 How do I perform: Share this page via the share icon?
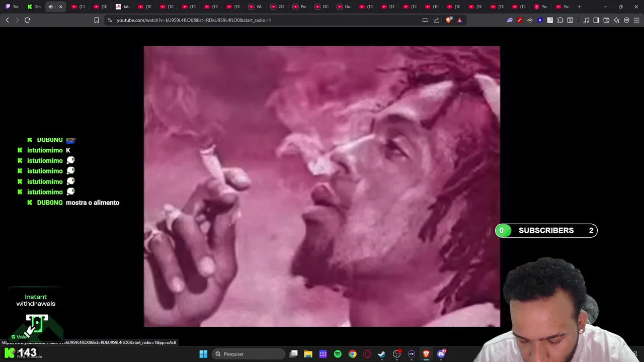click(x=436, y=20)
